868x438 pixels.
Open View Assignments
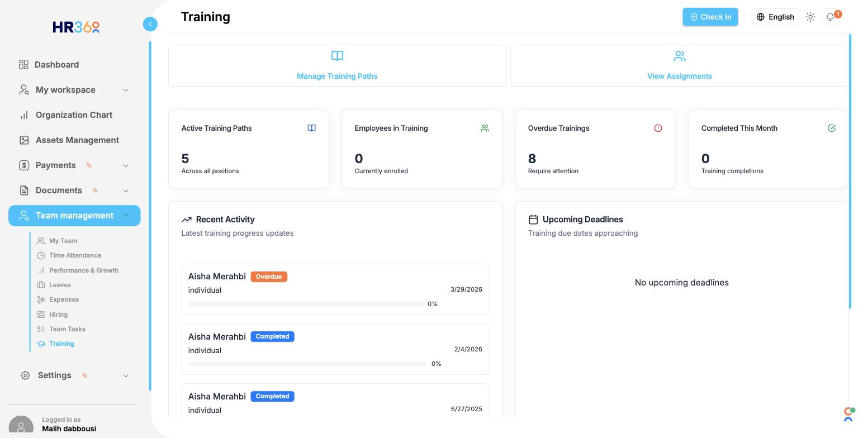point(680,66)
